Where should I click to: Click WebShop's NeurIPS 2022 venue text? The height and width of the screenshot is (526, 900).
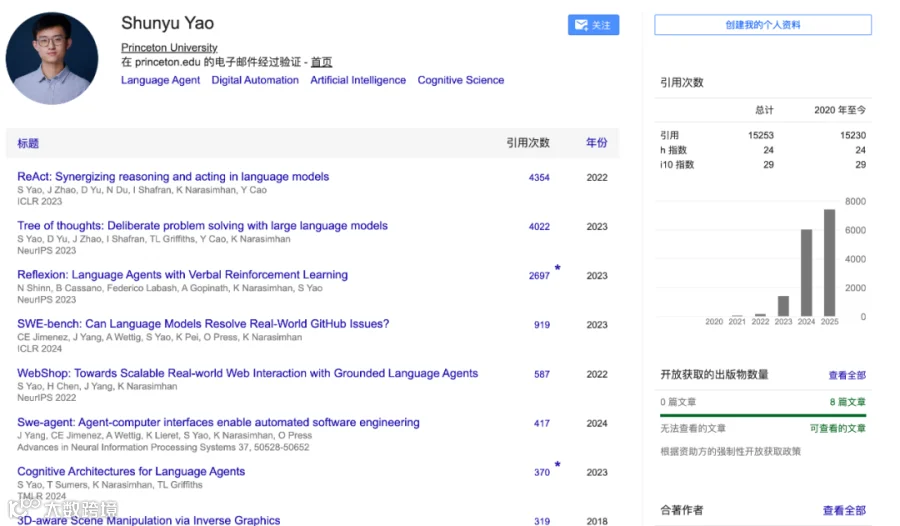point(46,398)
